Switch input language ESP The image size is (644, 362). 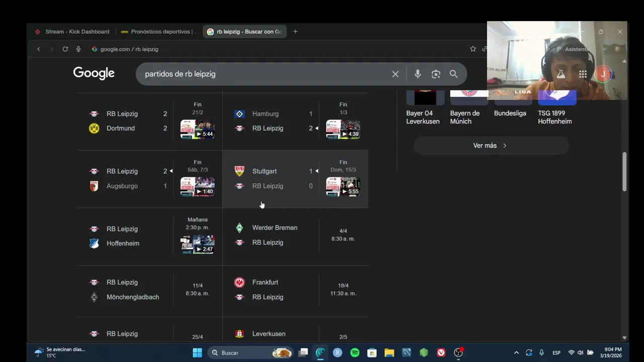tap(556, 352)
